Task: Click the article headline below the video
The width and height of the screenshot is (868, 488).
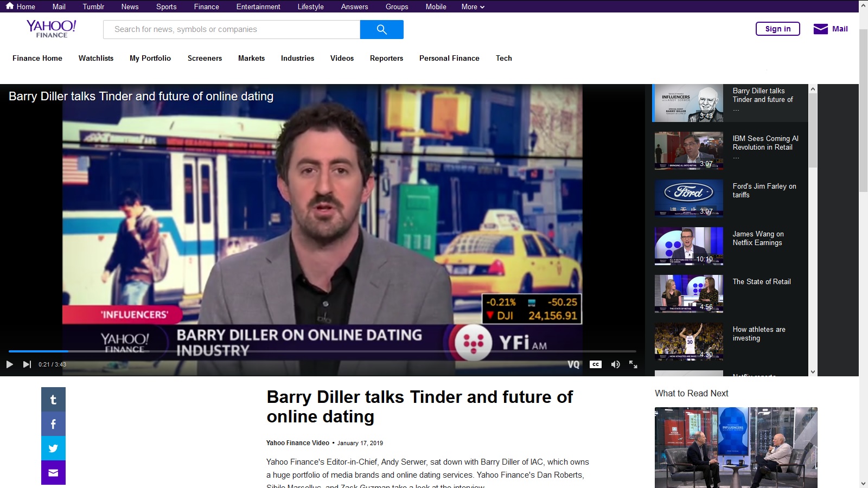Action: pos(419,407)
